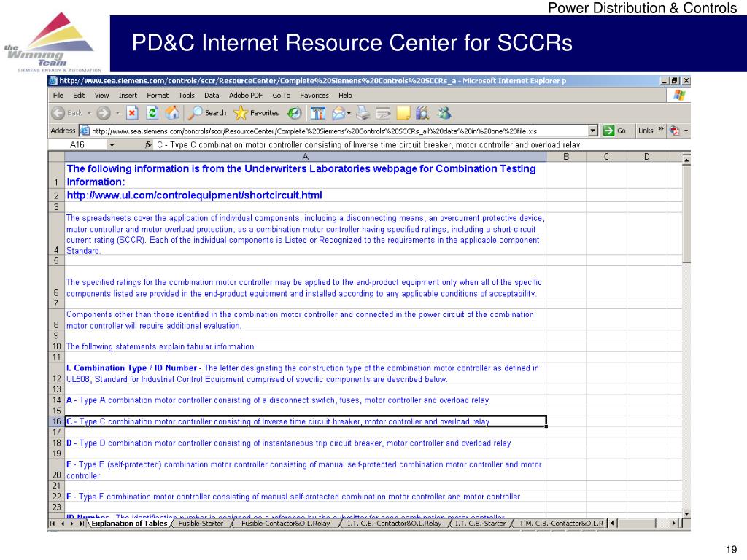This screenshot has height=560, width=747.
Task: Click the Links toolbar label
Action: (646, 131)
